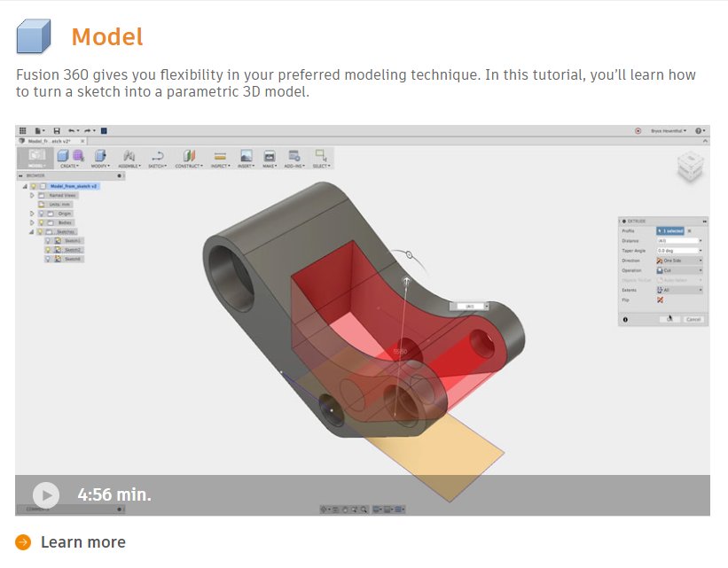
Task: Open the SKETCH menu
Action: pos(157,166)
